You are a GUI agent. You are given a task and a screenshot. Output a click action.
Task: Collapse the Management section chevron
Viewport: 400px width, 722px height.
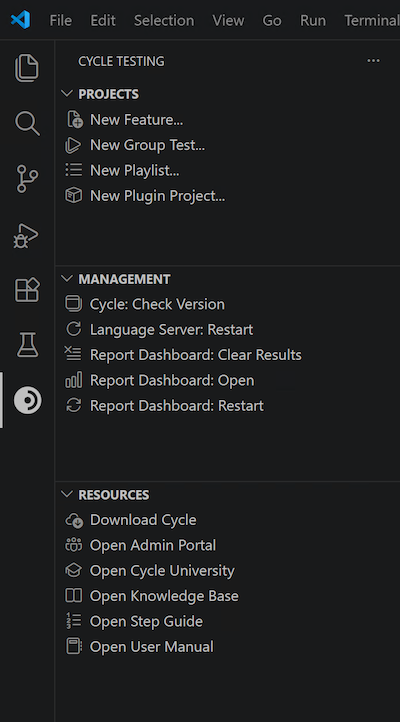tap(67, 279)
